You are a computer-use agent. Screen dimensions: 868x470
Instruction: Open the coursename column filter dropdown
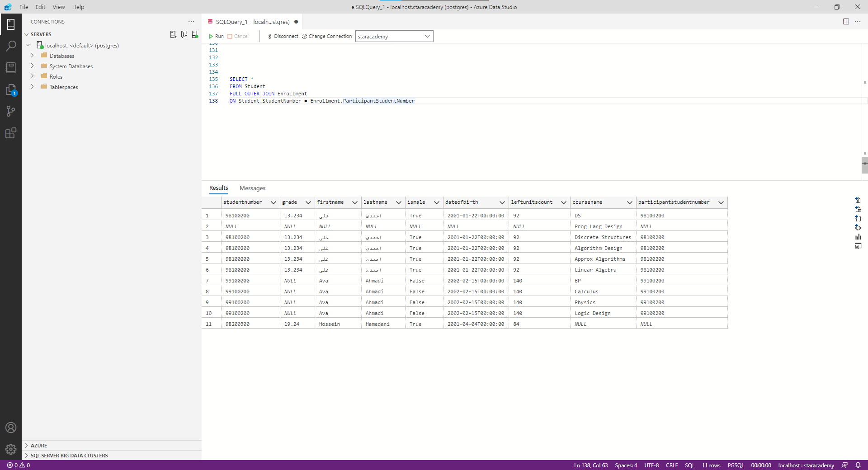(629, 202)
